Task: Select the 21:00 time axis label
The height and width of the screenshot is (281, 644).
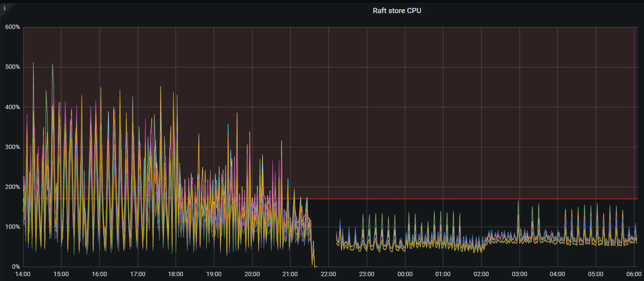Action: pos(290,274)
